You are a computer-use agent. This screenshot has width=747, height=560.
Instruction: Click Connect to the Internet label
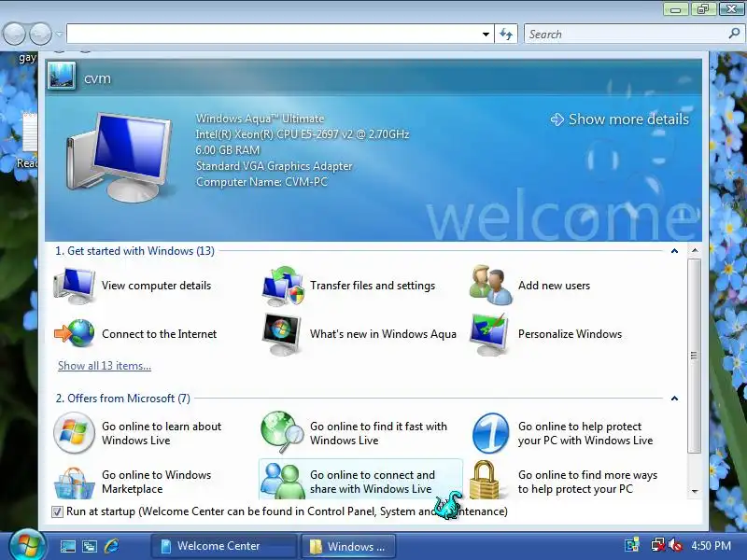coord(159,334)
